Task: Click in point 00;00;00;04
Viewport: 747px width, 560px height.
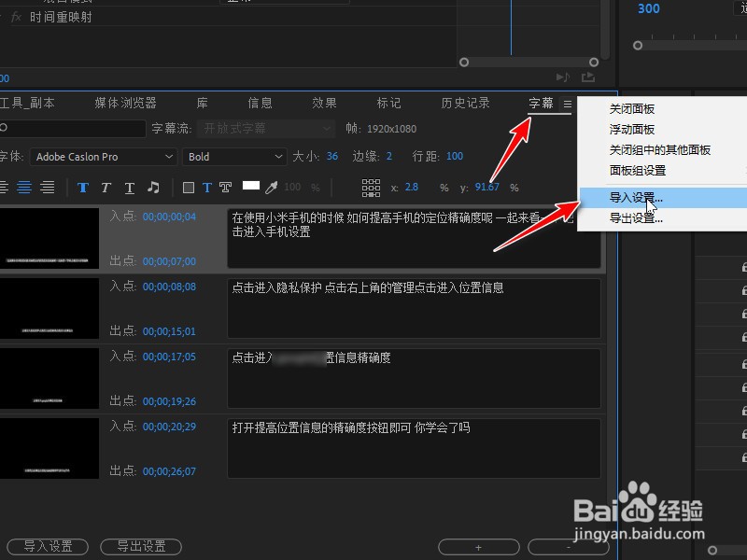Action: point(169,217)
